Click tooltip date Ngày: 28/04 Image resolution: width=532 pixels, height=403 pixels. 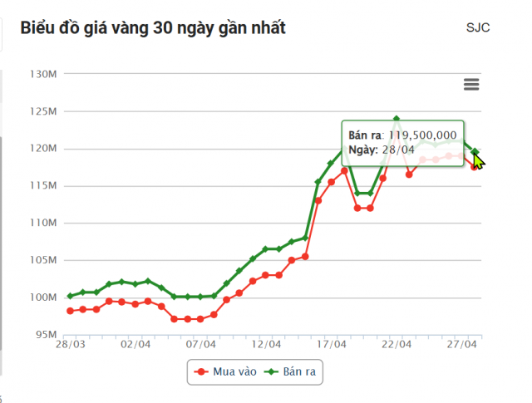(382, 150)
